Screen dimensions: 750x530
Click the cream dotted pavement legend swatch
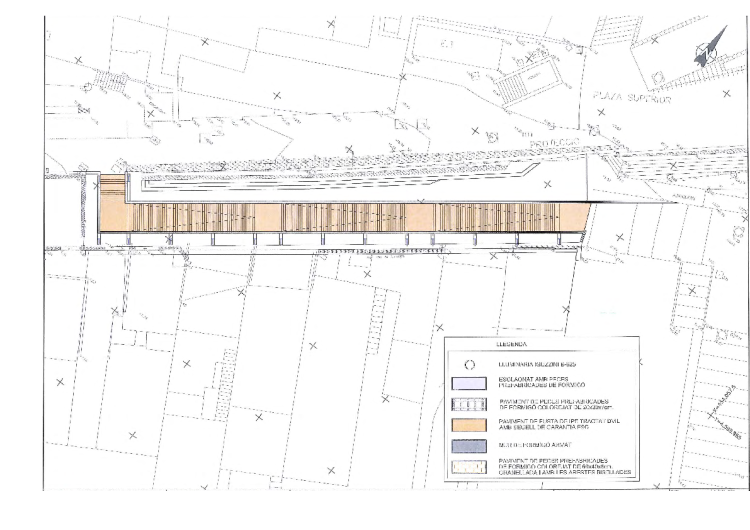point(469,467)
